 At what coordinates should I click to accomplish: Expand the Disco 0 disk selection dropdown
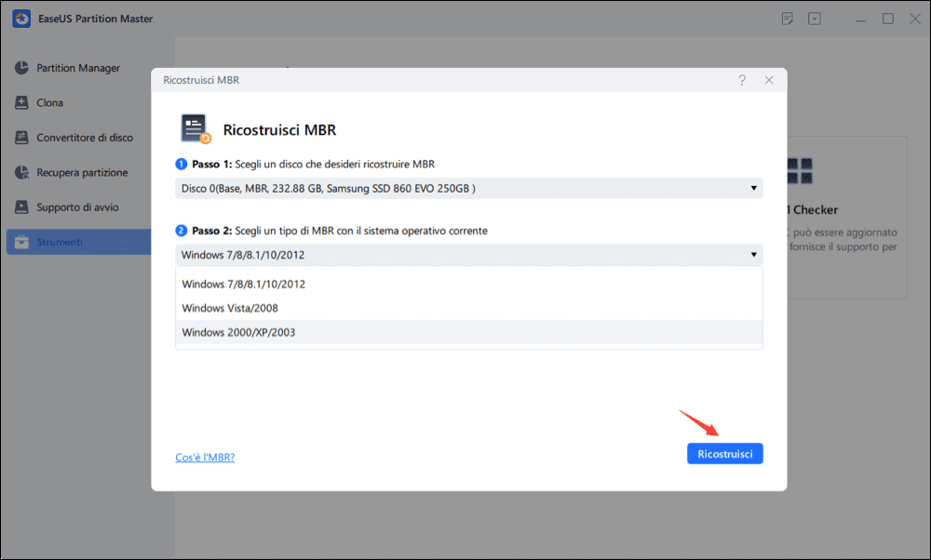coord(469,189)
